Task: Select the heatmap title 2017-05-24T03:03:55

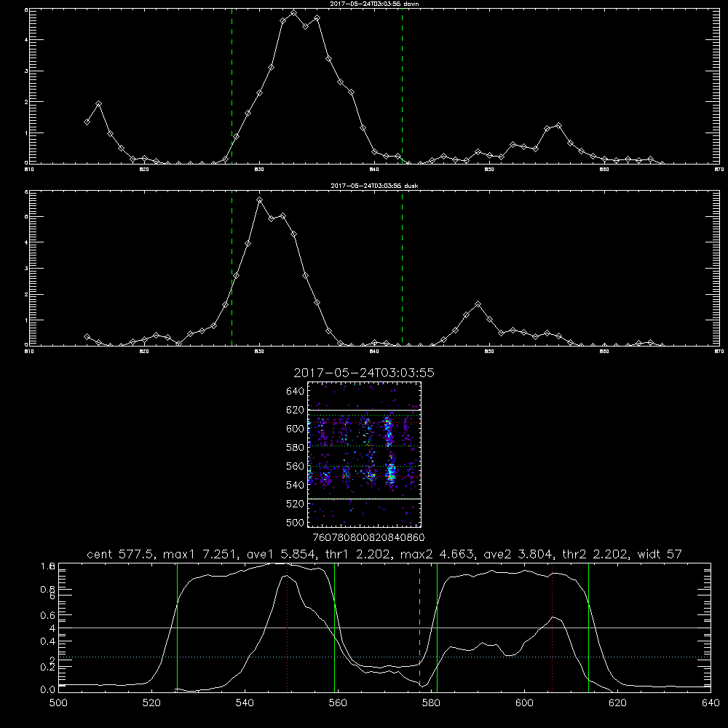Action: [364, 373]
